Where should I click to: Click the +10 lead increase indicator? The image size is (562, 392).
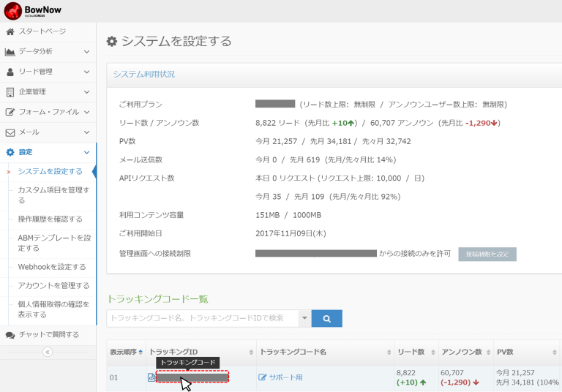[x=343, y=123]
